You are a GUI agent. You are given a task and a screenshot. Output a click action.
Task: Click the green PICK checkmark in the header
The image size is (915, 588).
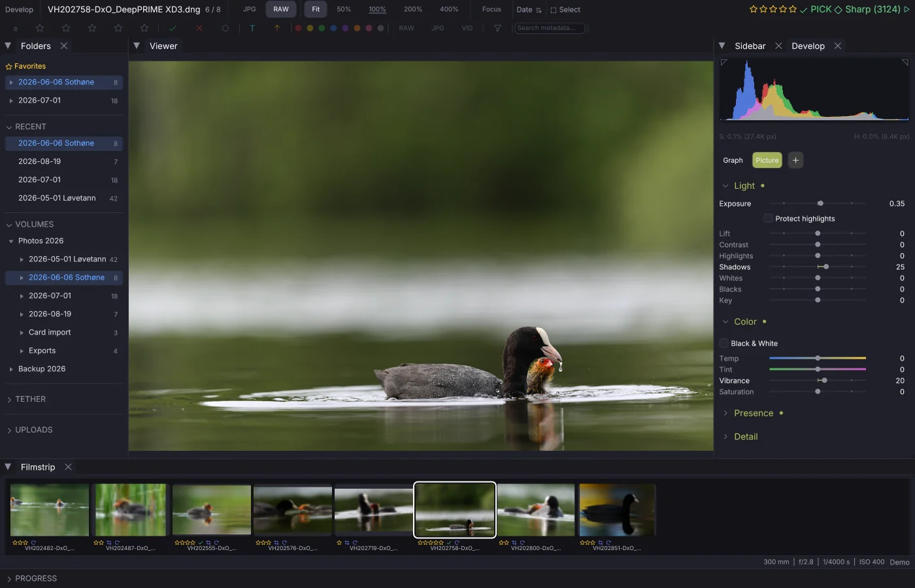(804, 9)
